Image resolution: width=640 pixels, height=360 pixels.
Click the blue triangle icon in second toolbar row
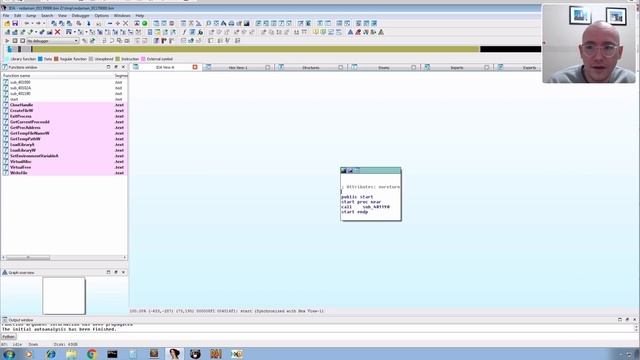(x=350, y=32)
